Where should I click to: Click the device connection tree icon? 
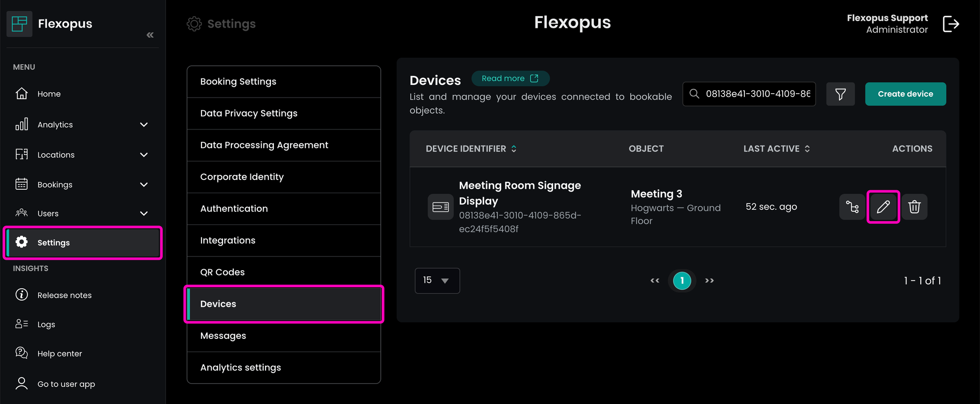[852, 207]
